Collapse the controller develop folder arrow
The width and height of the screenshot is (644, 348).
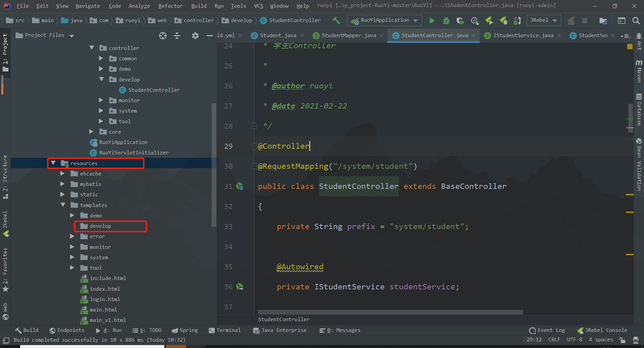pos(101,79)
